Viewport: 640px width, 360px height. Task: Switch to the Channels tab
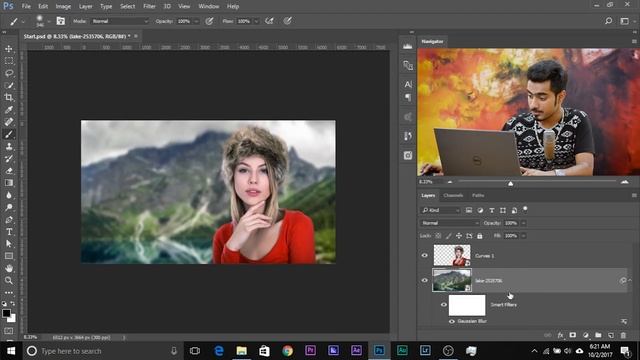click(453, 196)
